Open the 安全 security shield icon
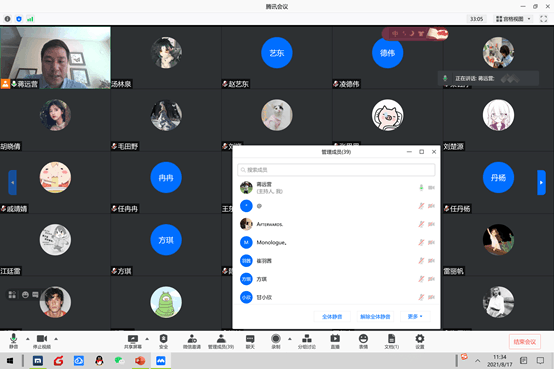This screenshot has width=554, height=369. (163, 341)
